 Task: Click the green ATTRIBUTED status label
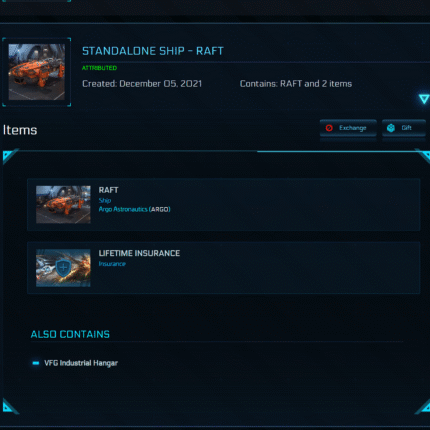[x=99, y=68]
